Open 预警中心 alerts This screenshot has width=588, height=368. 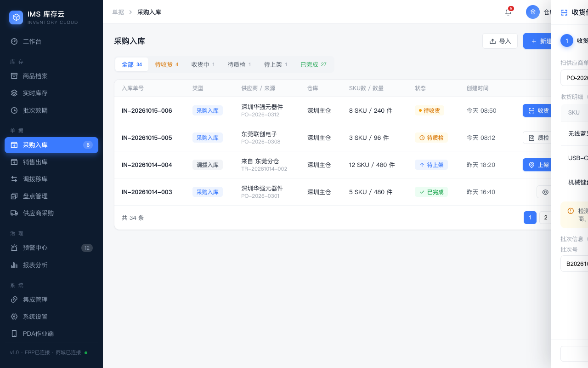coord(51,247)
